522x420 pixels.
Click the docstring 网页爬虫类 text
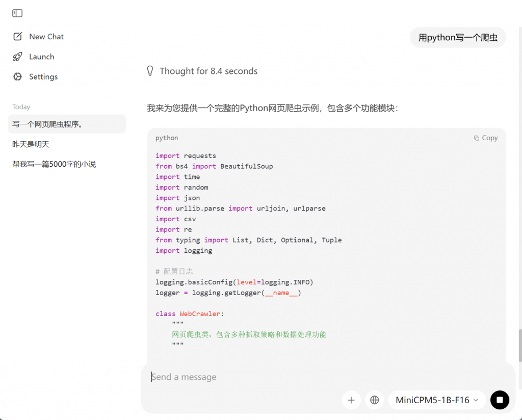coord(249,334)
